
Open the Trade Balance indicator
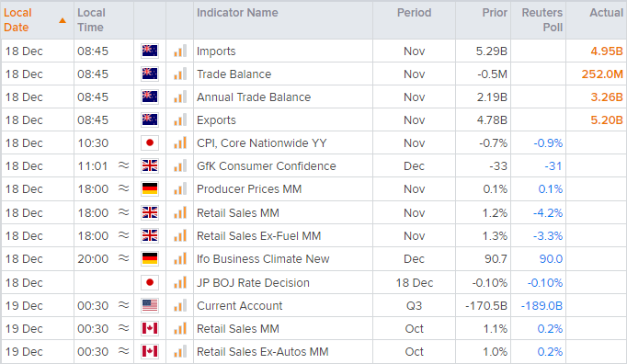click(x=234, y=74)
